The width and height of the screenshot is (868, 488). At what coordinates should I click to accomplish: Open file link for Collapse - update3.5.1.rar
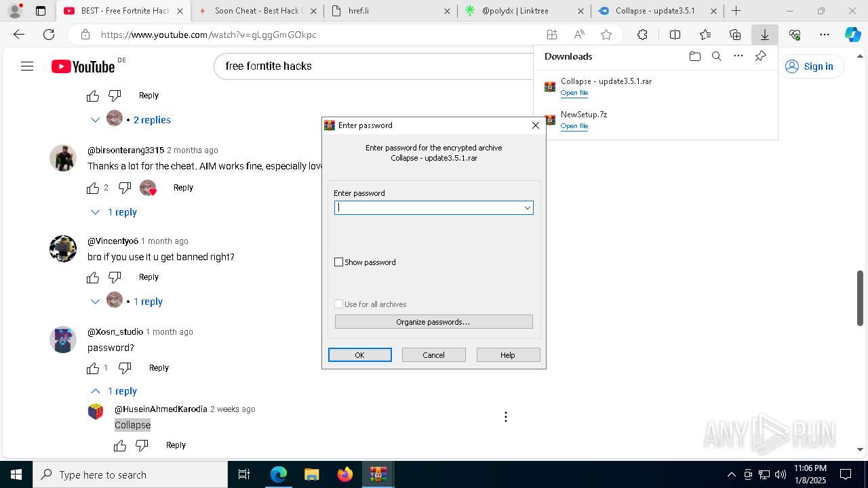[x=574, y=93]
